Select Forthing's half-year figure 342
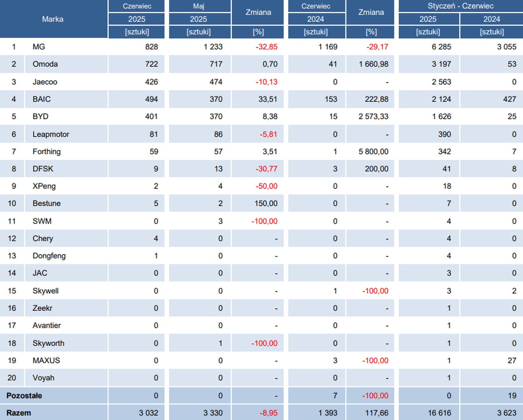The width and height of the screenshot is (523, 420). pos(445,151)
